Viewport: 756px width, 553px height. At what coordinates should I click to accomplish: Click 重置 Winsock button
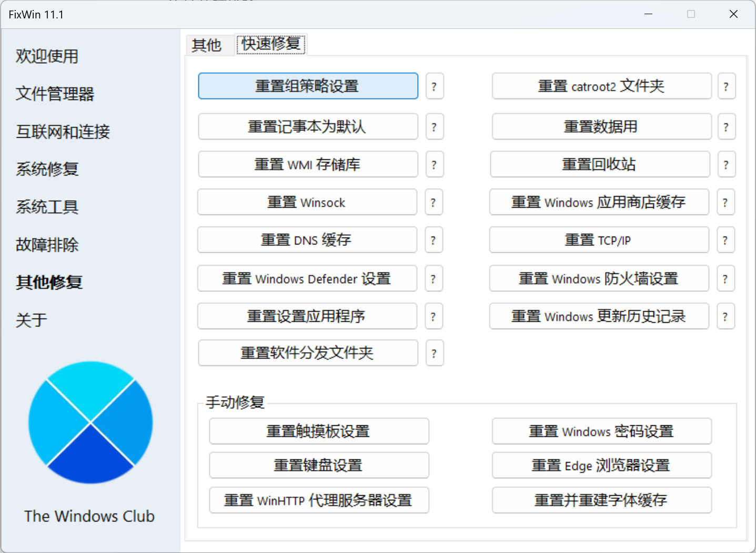tap(307, 202)
